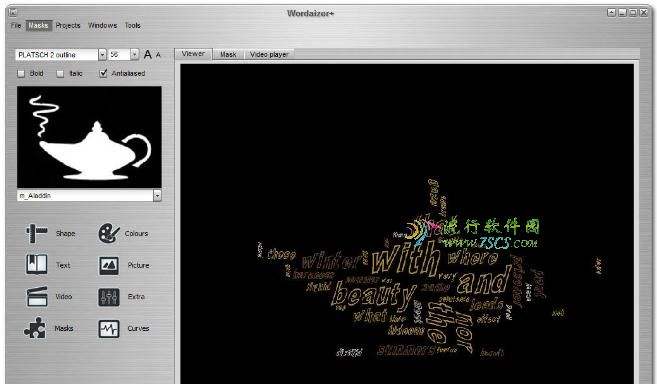Open the Masks menu
The image size is (657, 384).
[38, 26]
